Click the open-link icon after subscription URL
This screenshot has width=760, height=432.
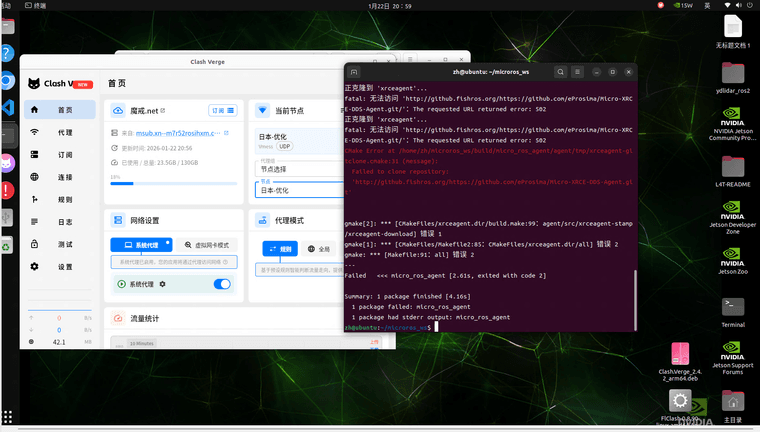click(226, 133)
